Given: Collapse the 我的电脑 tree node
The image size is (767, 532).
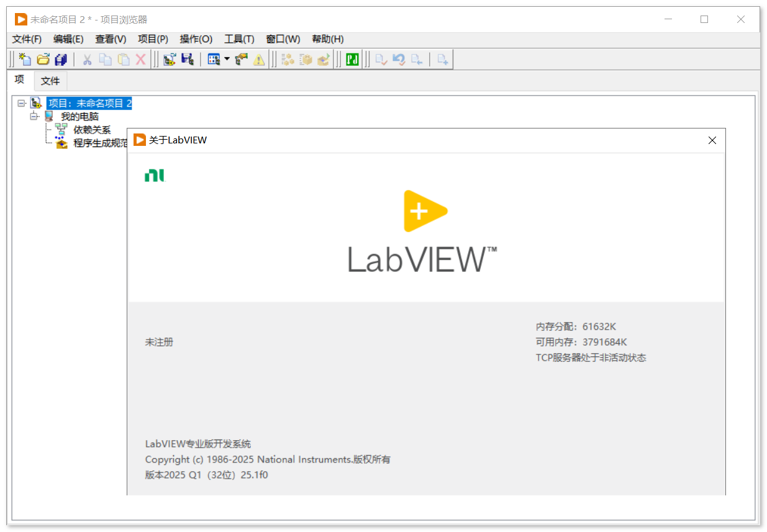Looking at the screenshot, I should point(34,116).
